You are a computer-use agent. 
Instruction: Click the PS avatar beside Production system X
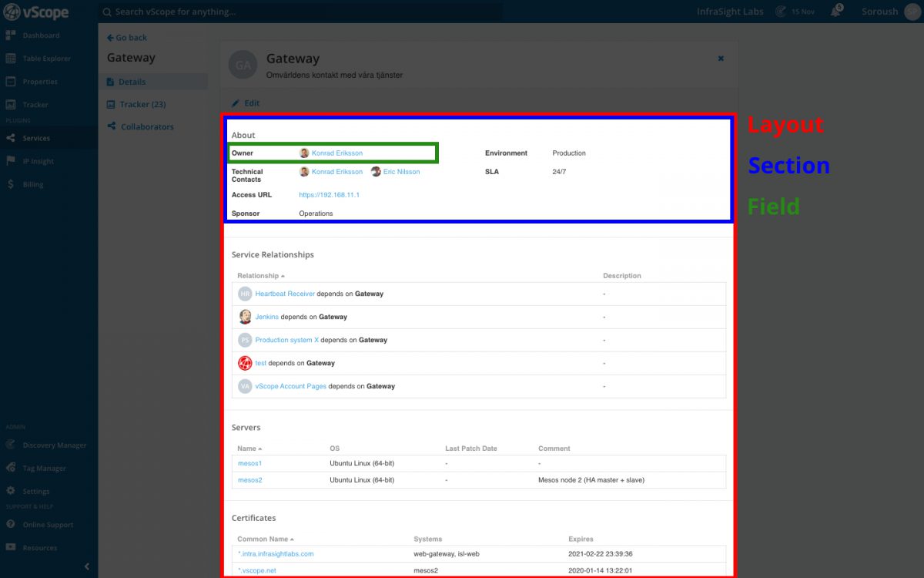(x=245, y=340)
